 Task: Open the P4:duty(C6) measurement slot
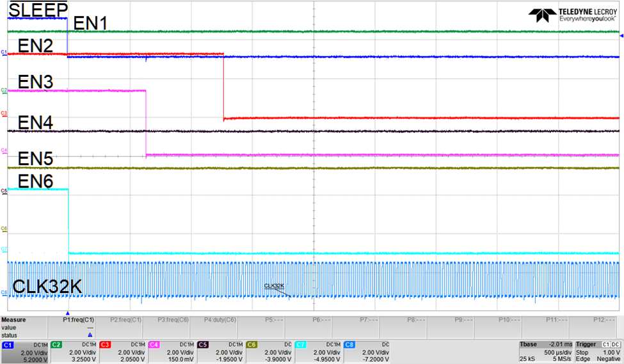tap(220, 326)
